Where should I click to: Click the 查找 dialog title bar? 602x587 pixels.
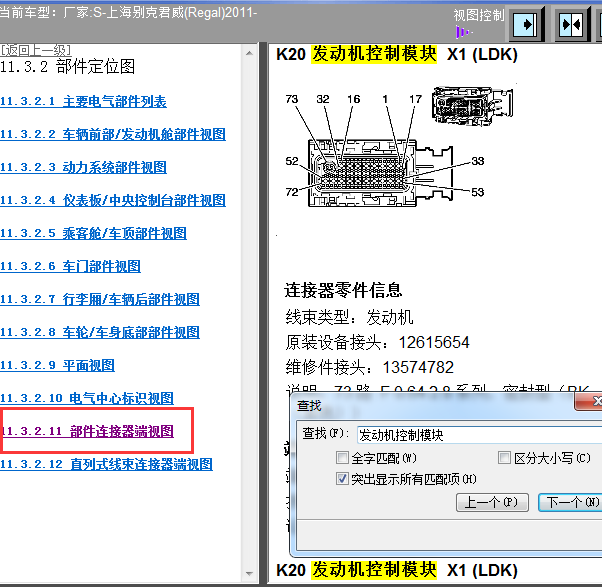pos(434,405)
